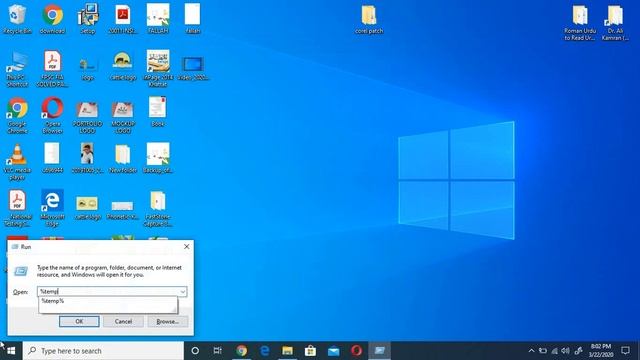The image size is (640, 360).
Task: Open File Explorer from the taskbar
Action: point(287,351)
